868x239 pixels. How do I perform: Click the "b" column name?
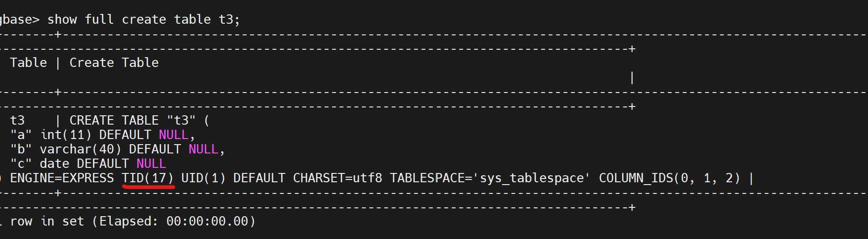pyautogui.click(x=21, y=149)
